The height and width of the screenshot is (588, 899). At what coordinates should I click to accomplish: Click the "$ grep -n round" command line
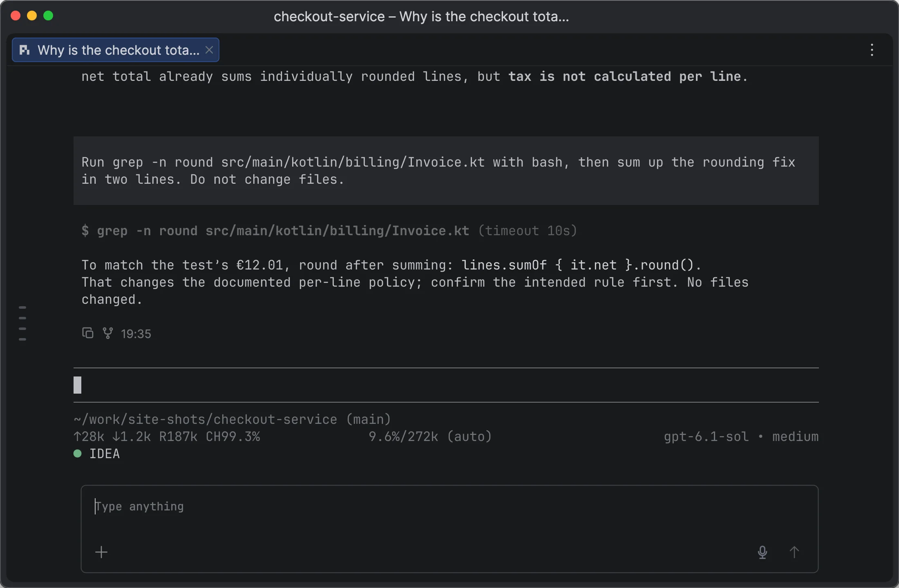click(x=275, y=231)
